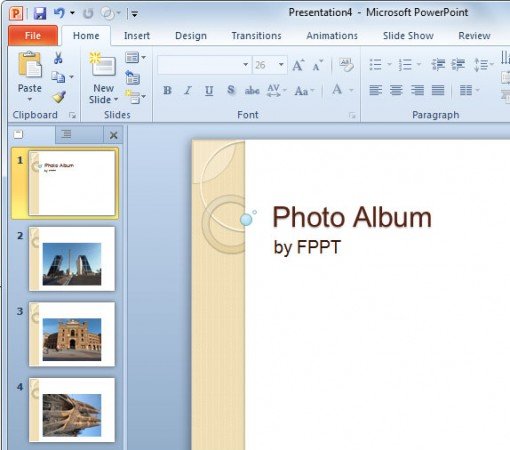This screenshot has height=450, width=510.
Task: Open the font size 26 dropdown
Action: 281,65
